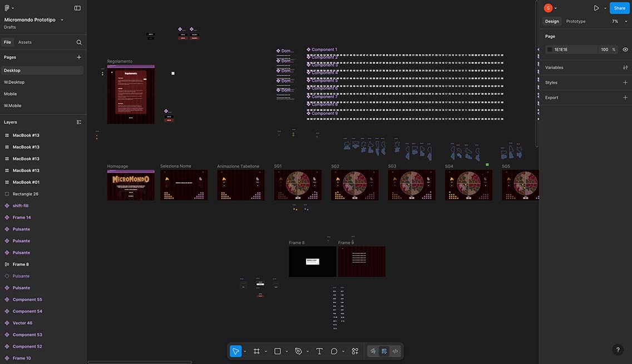Open the Assets tab

coord(24,42)
